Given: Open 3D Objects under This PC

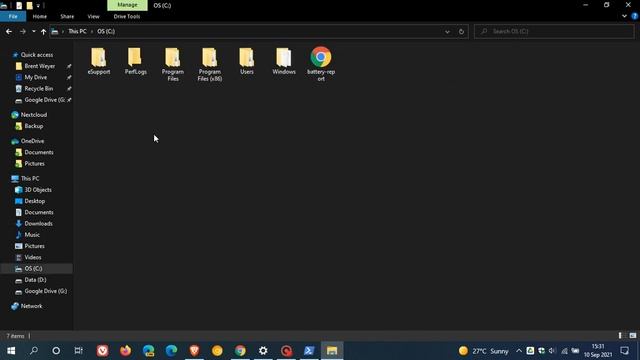Looking at the screenshot, I should (x=38, y=190).
